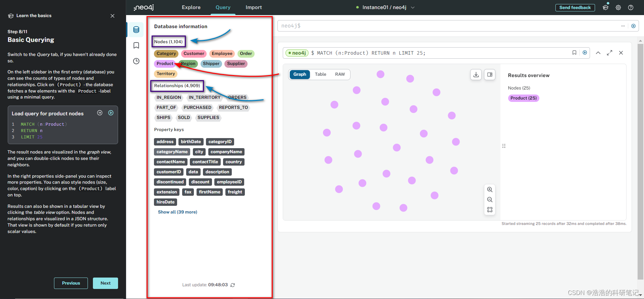Bookmark the MATCH Product result query

point(574,53)
